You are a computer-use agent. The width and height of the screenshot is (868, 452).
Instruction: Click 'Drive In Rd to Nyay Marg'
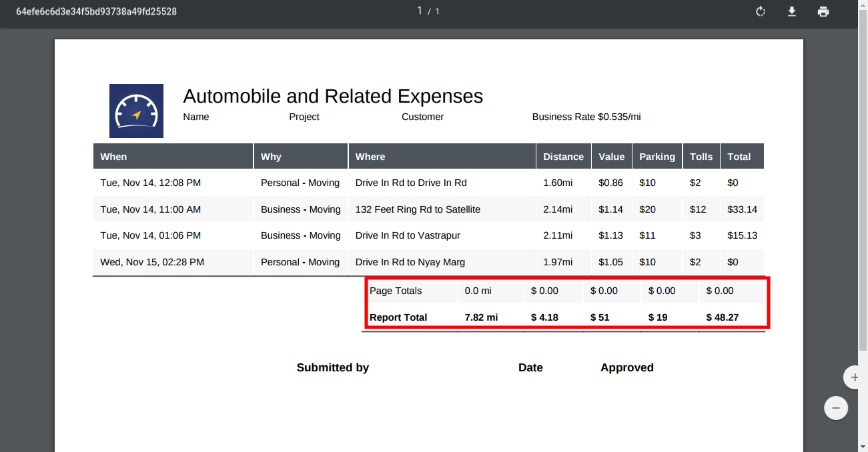(x=410, y=262)
